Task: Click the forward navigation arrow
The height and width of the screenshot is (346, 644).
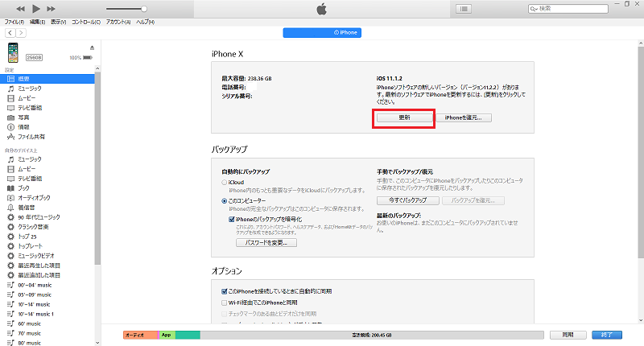Action: point(21,33)
